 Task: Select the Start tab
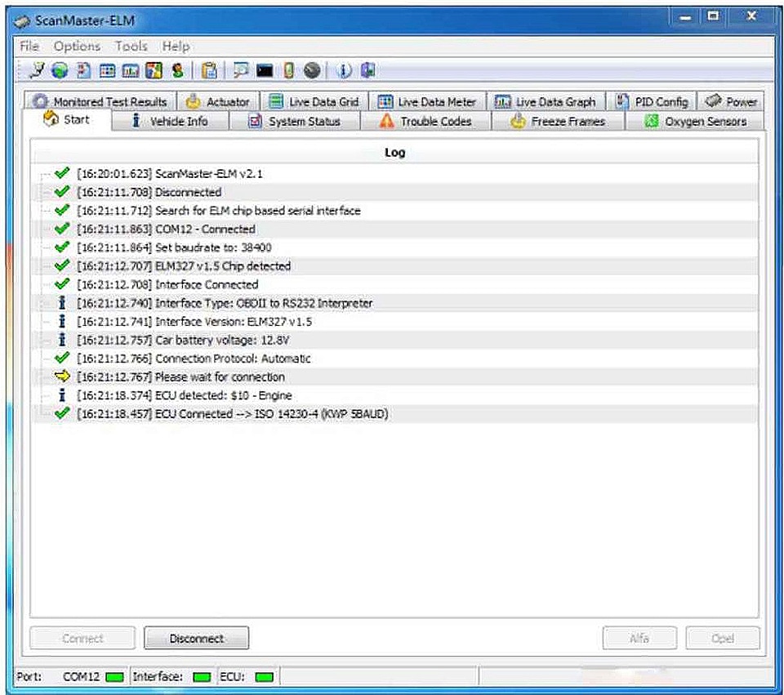click(67, 120)
